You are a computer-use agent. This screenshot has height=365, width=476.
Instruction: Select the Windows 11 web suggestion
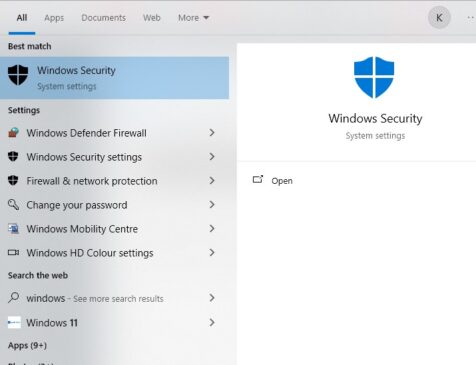pyautogui.click(x=114, y=322)
